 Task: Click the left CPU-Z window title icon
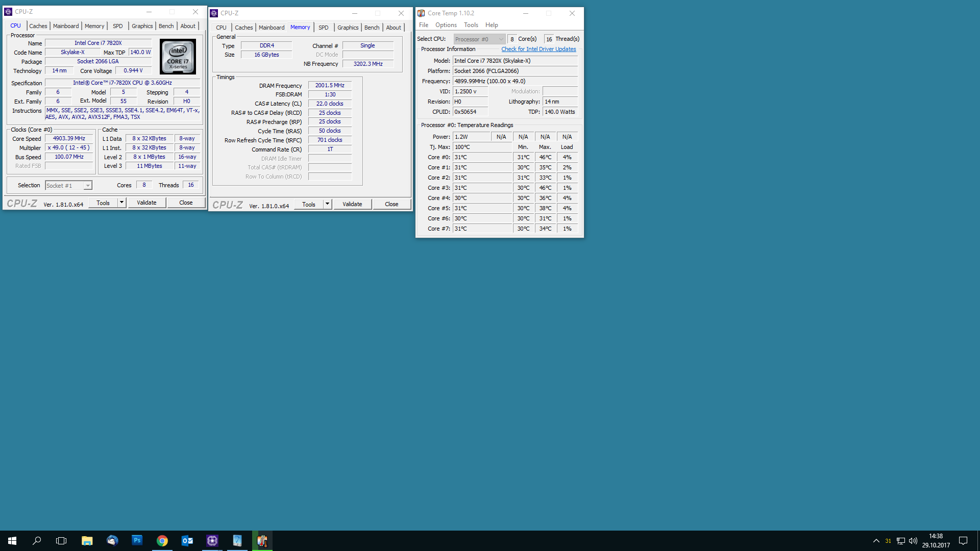pyautogui.click(x=8, y=12)
